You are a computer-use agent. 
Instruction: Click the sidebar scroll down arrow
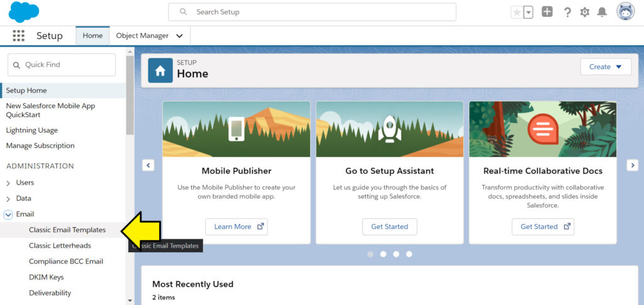click(130, 301)
